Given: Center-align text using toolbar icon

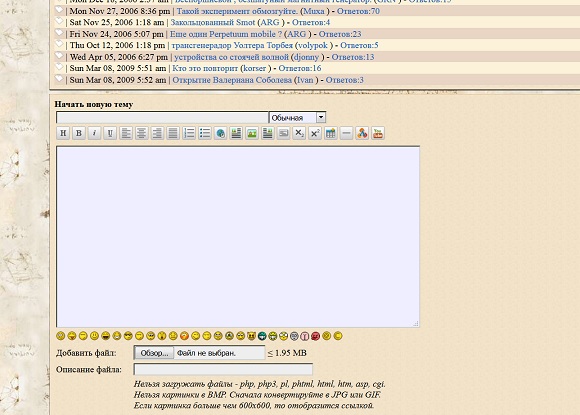Looking at the screenshot, I should [142, 133].
